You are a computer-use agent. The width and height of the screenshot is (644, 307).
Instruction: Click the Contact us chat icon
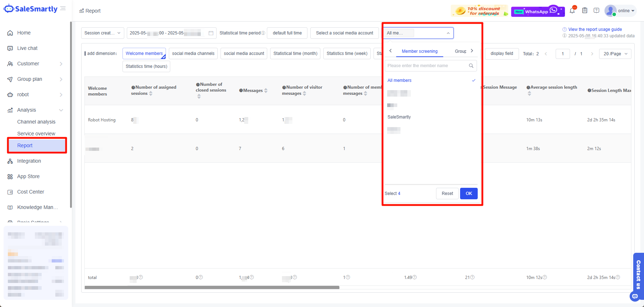(x=635, y=296)
